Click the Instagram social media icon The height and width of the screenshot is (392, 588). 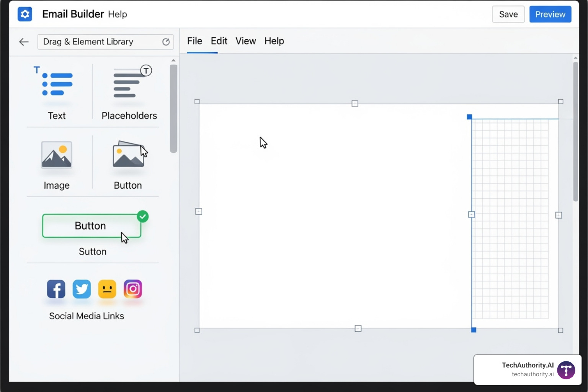[x=133, y=289]
